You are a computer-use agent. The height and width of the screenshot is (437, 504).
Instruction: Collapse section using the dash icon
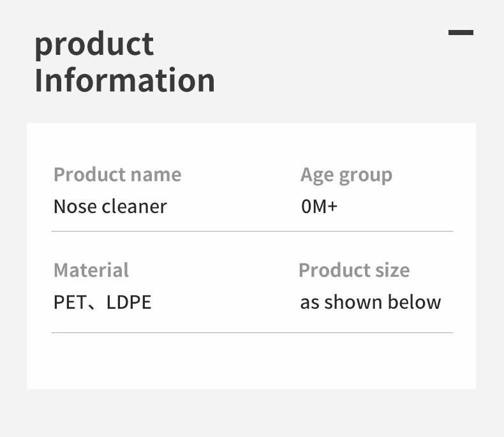click(x=461, y=33)
